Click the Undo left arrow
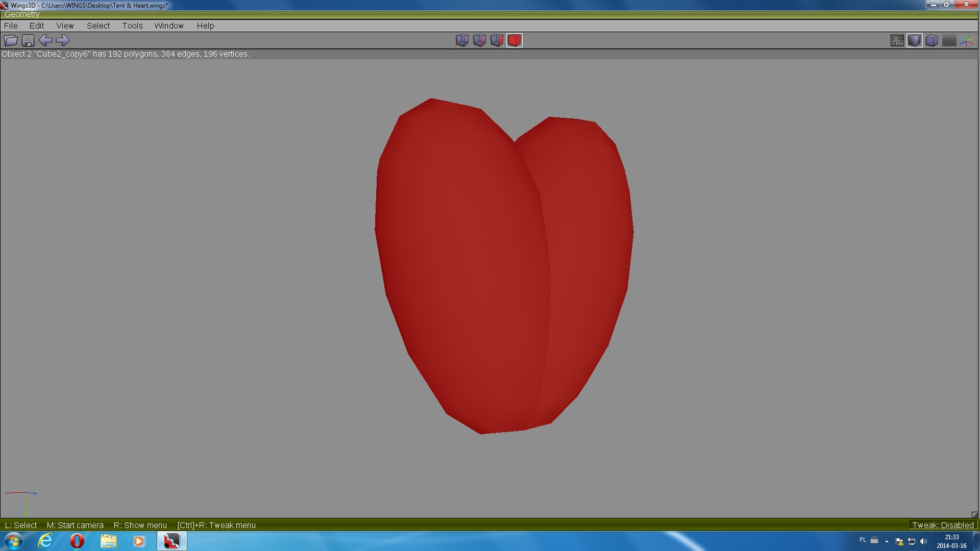980x551 pixels. (45, 40)
